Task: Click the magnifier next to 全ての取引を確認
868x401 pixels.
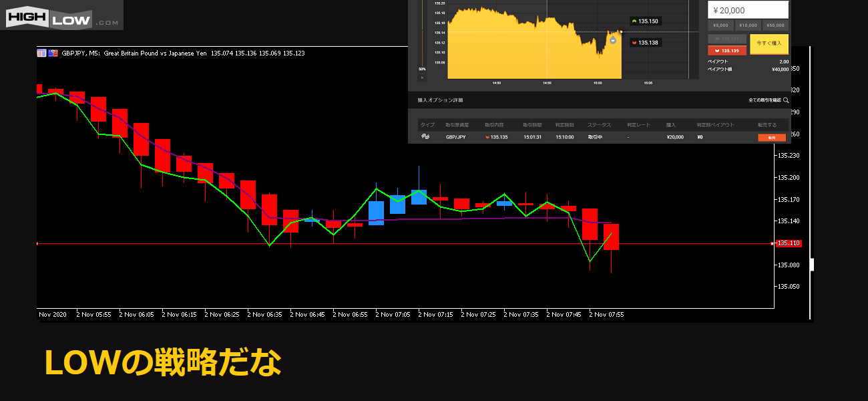Action: [x=786, y=100]
